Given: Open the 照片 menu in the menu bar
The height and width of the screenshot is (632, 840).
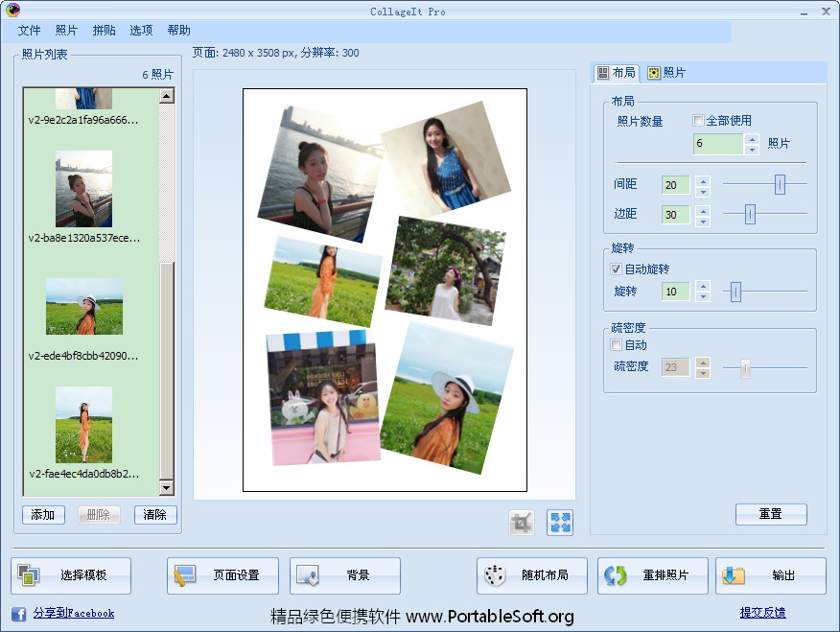Looking at the screenshot, I should 66,31.
